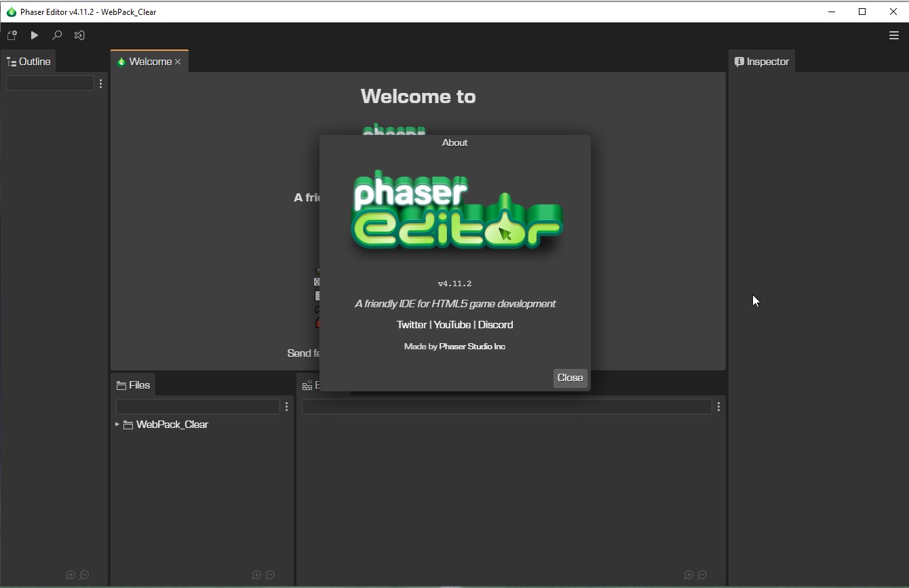The image size is (909, 588).
Task: Switch to the Inspector tab
Action: click(762, 62)
